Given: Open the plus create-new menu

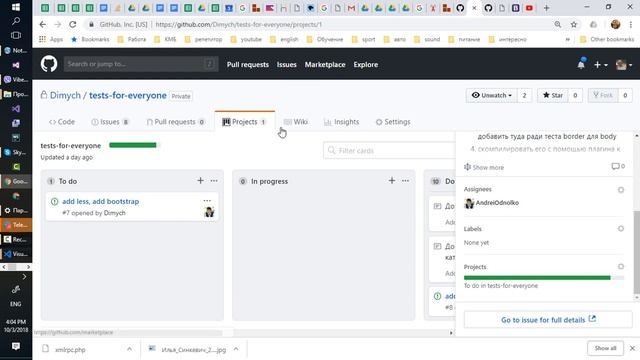Looking at the screenshot, I should (x=600, y=64).
